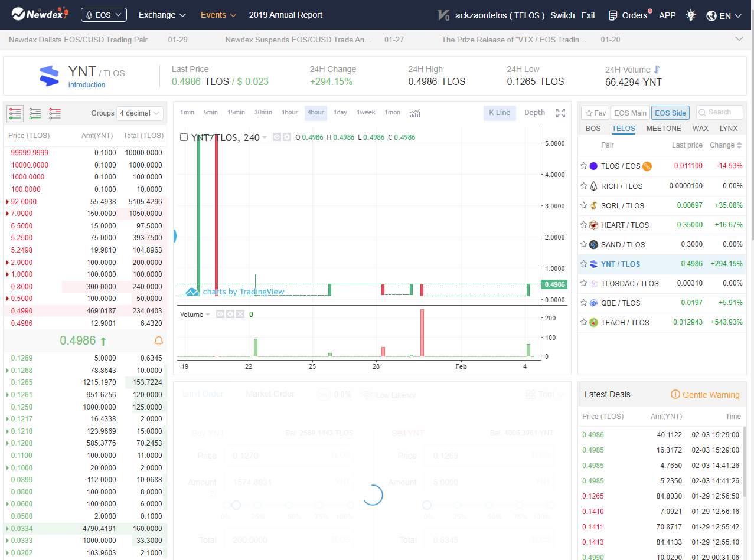Select the 0.4990 sell order row
Image resolution: width=754 pixels, height=560 pixels.
[86, 311]
